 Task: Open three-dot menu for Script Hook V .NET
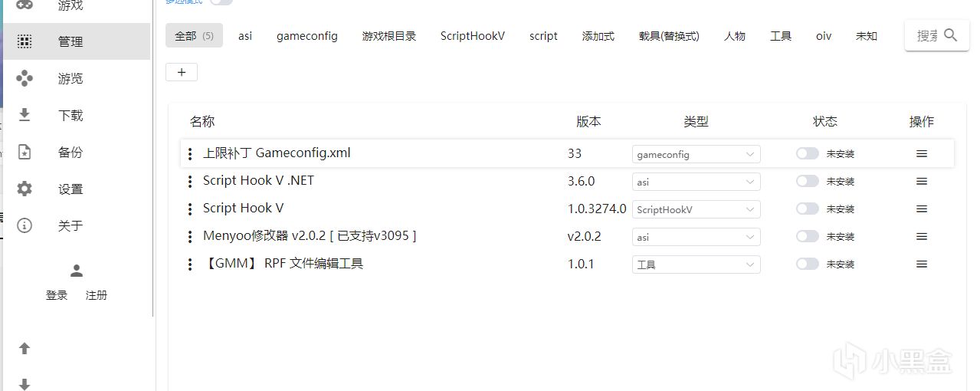pos(190,182)
